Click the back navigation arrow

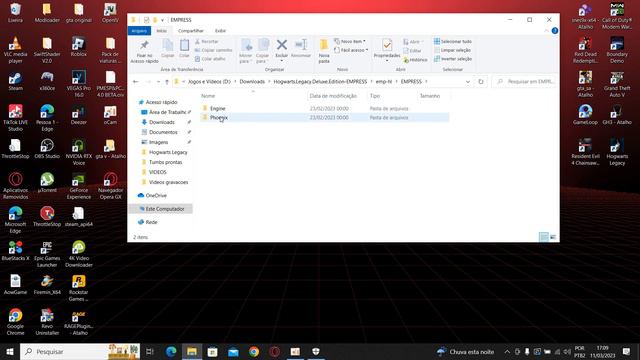click(x=136, y=82)
